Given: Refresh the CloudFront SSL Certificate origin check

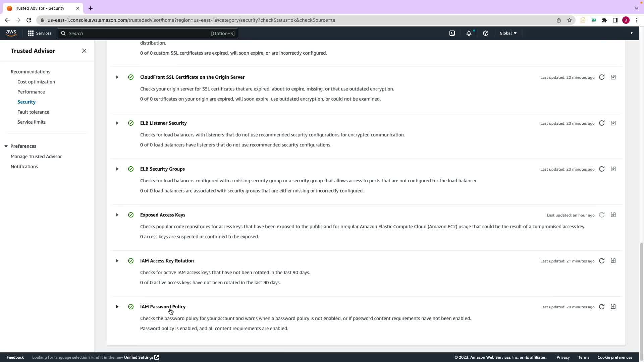Looking at the screenshot, I should pyautogui.click(x=602, y=77).
